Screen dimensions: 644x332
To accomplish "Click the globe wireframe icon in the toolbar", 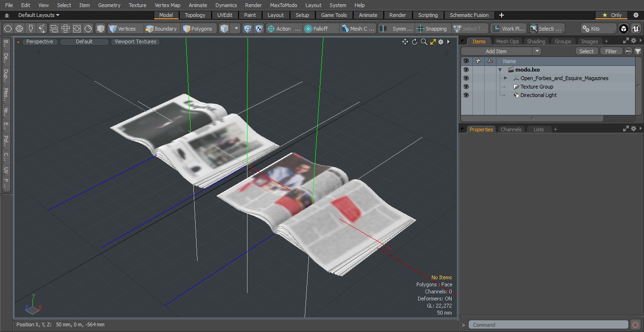I will (19, 29).
